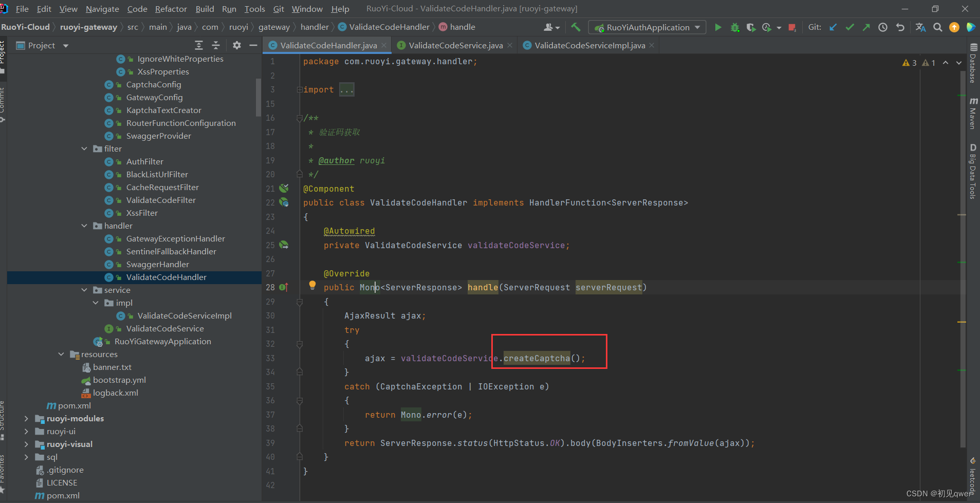The width and height of the screenshot is (980, 503).
Task: Open bootstrap.yml resource file
Action: pos(119,380)
